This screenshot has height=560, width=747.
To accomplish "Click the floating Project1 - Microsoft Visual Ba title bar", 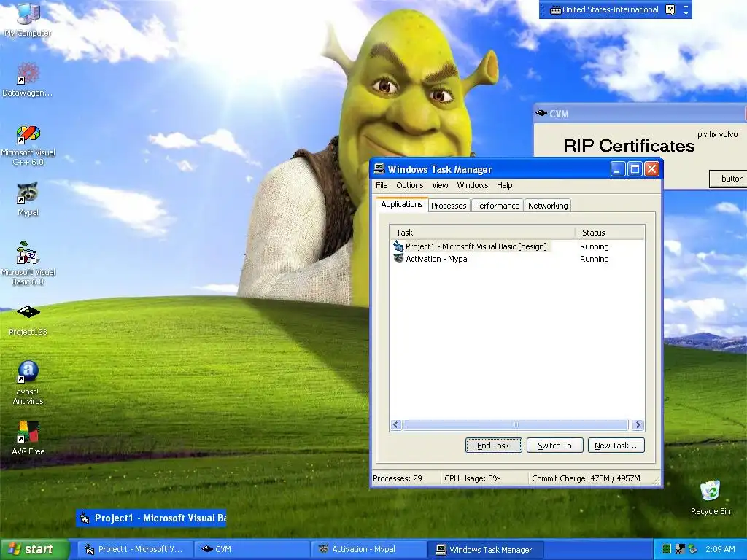I will [151, 518].
